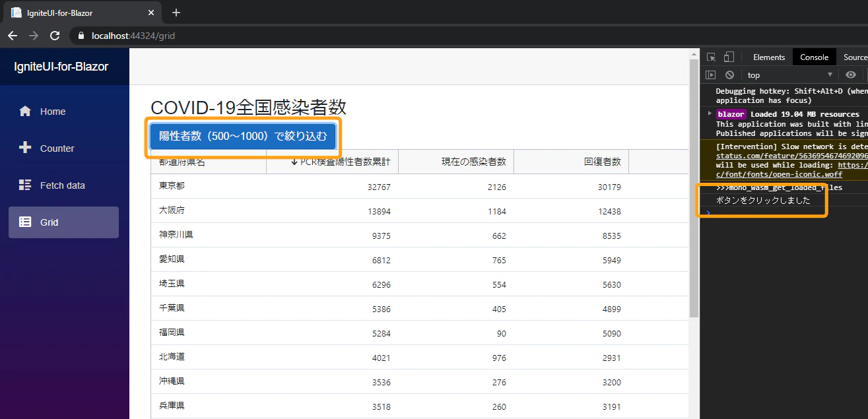Clear the console using the circle-slash icon

(729, 75)
